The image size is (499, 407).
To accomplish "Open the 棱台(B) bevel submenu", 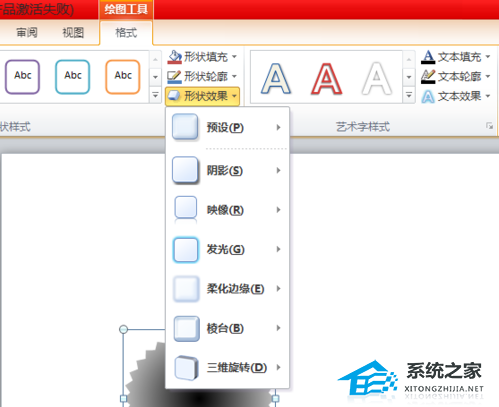I will coord(227,328).
